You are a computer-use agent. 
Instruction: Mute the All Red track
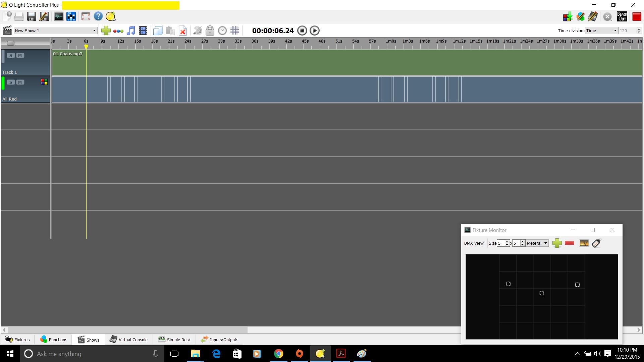[20, 82]
